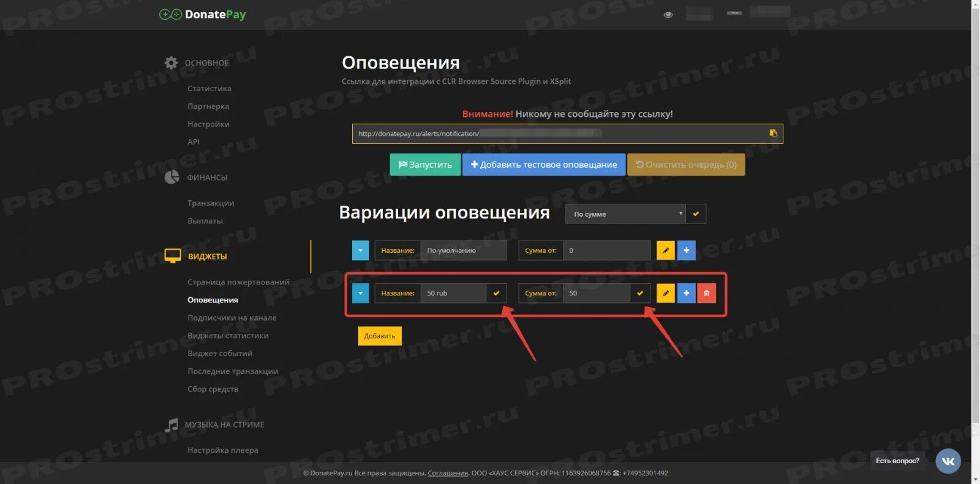
Task: Open the DonatePay logo home link
Action: click(203, 15)
